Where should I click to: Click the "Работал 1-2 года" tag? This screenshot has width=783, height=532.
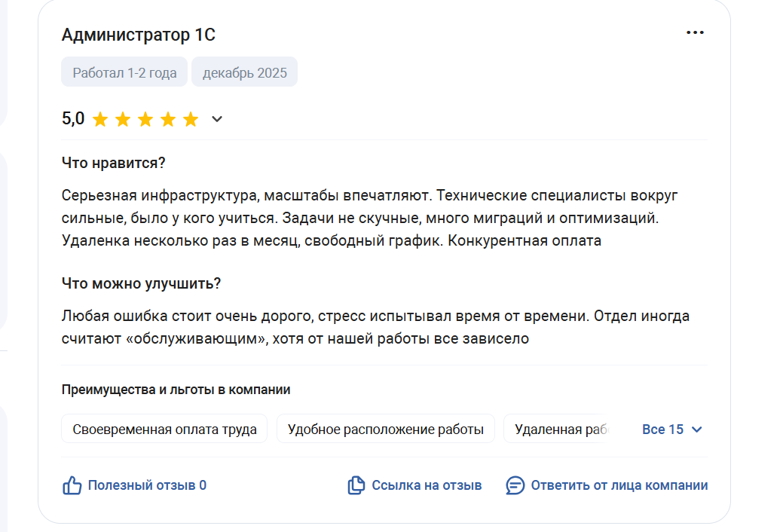tap(125, 73)
